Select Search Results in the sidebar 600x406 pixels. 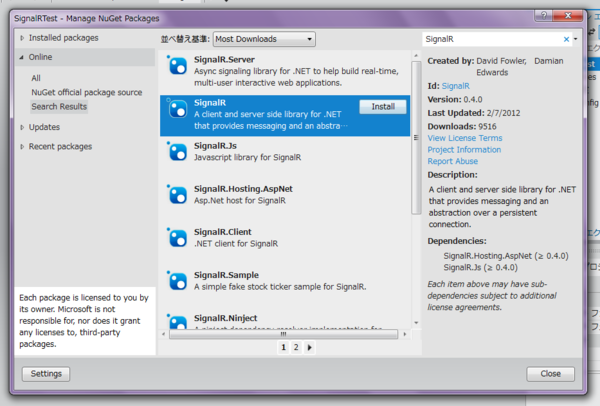59,106
